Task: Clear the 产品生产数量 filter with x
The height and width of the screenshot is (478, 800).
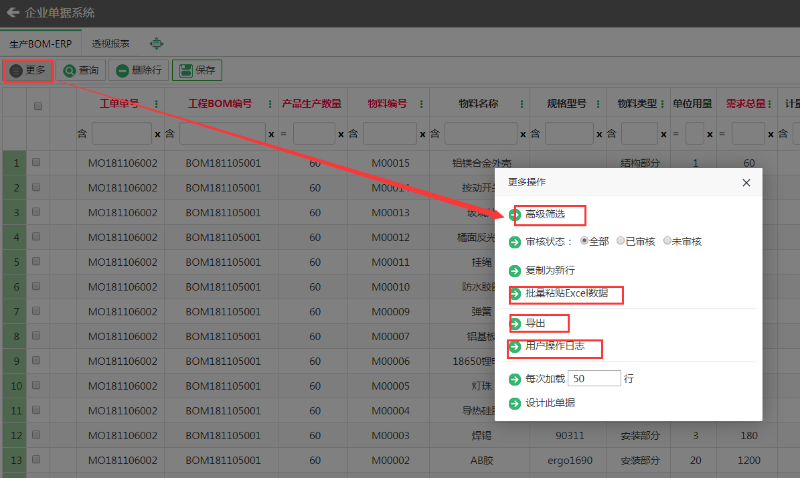Action: (x=341, y=134)
